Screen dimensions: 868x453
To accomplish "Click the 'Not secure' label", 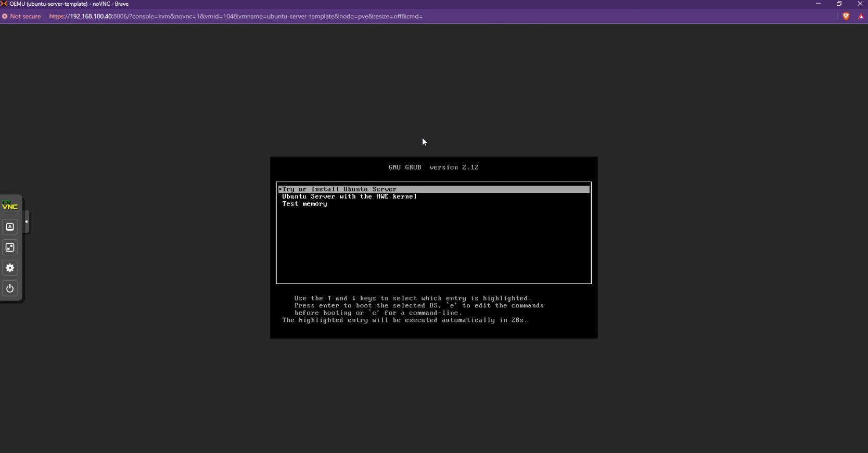I will [25, 16].
